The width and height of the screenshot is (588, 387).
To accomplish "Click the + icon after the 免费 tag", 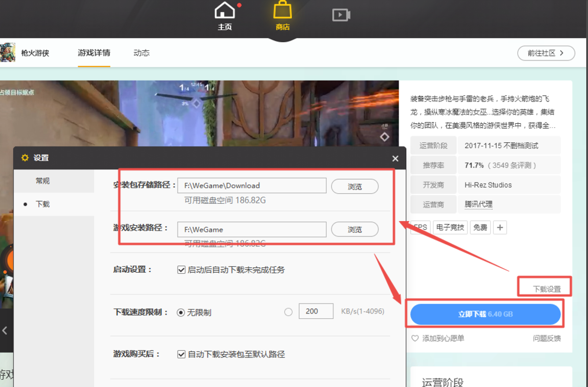I will pos(500,227).
